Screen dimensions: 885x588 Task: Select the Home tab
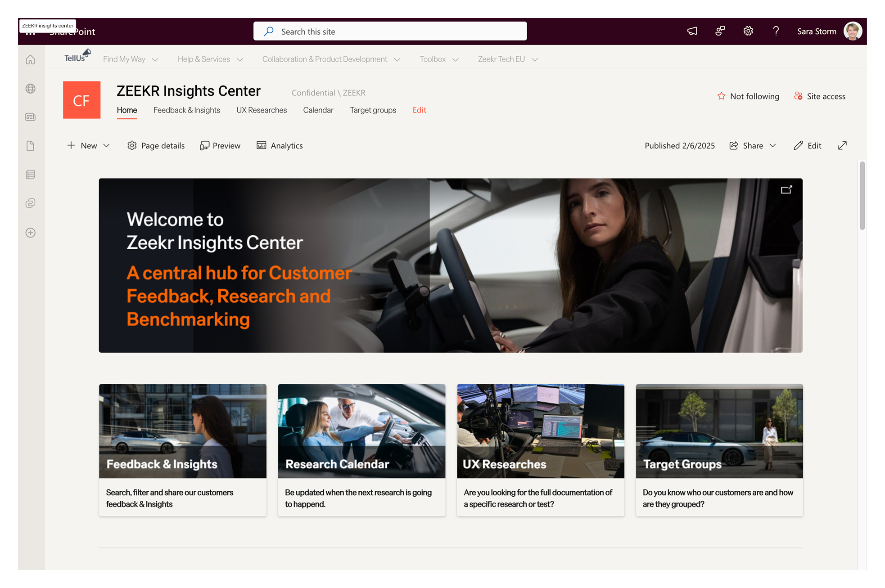[127, 110]
